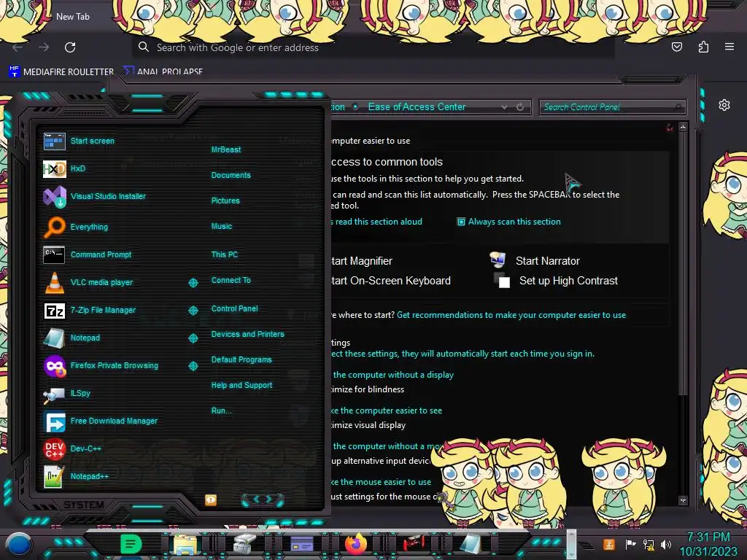
Task: Open Ease of Access Center breadcrumb
Action: [x=417, y=106]
